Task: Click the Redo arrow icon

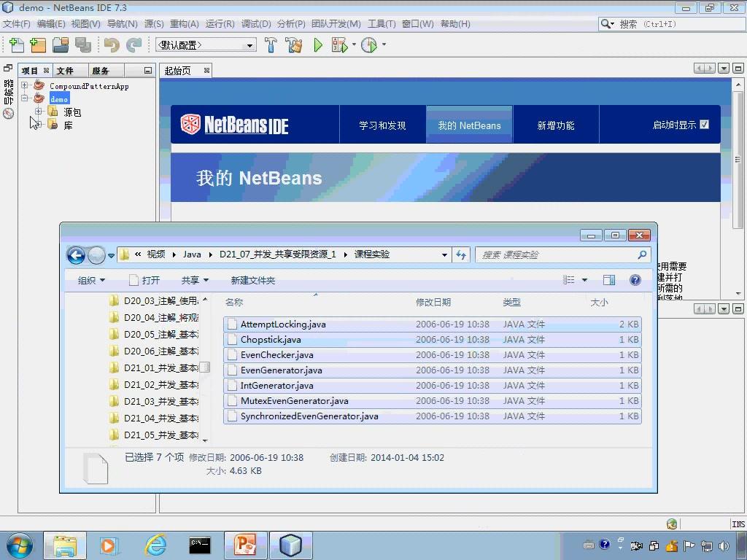Action: (x=134, y=45)
